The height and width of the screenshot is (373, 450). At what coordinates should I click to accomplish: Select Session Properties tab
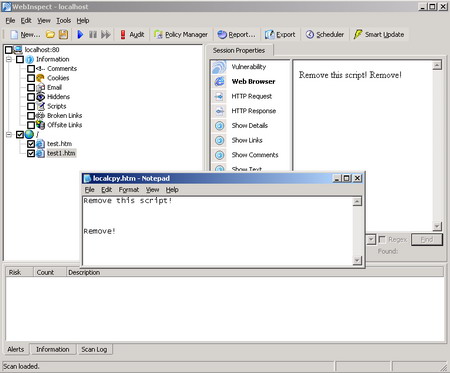coord(239,50)
